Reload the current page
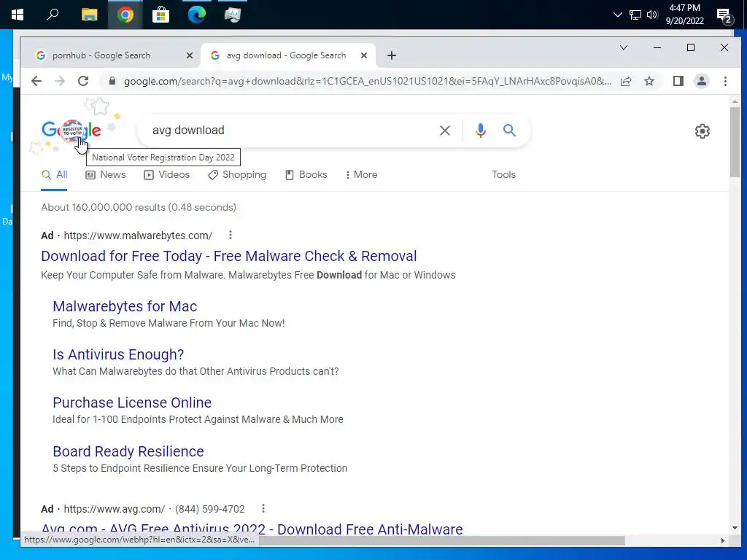The image size is (747, 560). point(83,81)
